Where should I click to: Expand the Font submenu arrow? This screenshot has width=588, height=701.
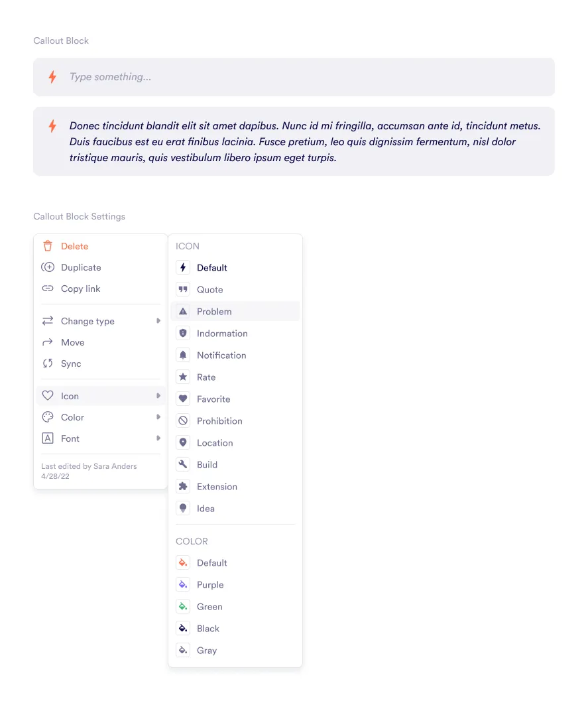click(158, 438)
